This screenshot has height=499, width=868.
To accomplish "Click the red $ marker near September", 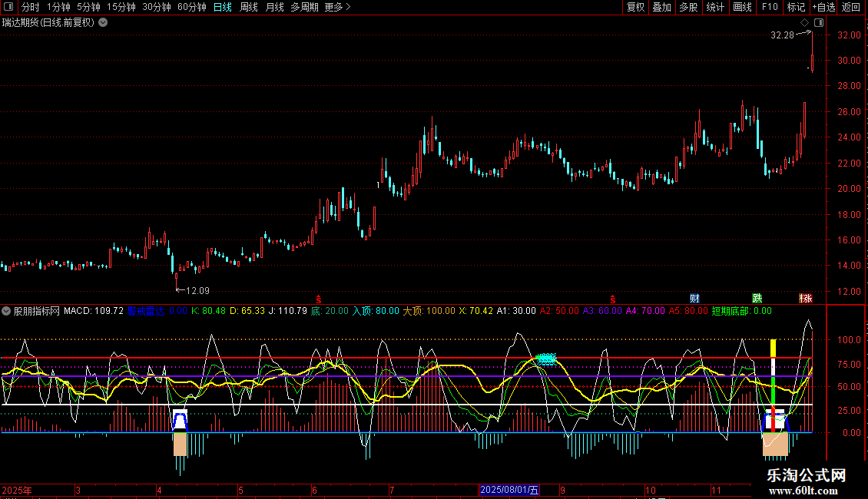I will pos(612,298).
